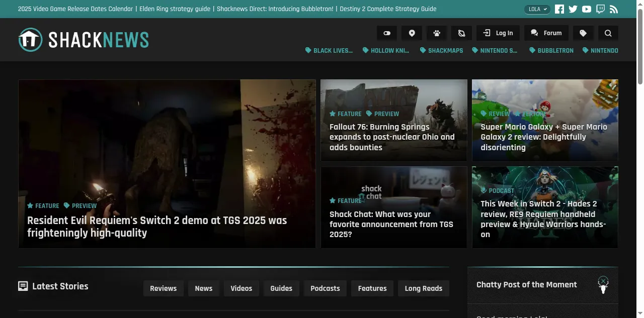Click the planet icon button
This screenshot has width=644, height=318.
tap(461, 33)
